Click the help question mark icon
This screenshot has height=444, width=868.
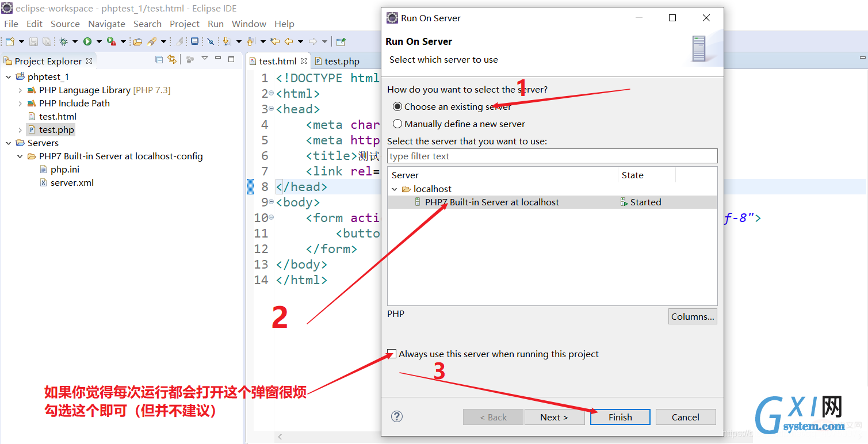(x=397, y=416)
